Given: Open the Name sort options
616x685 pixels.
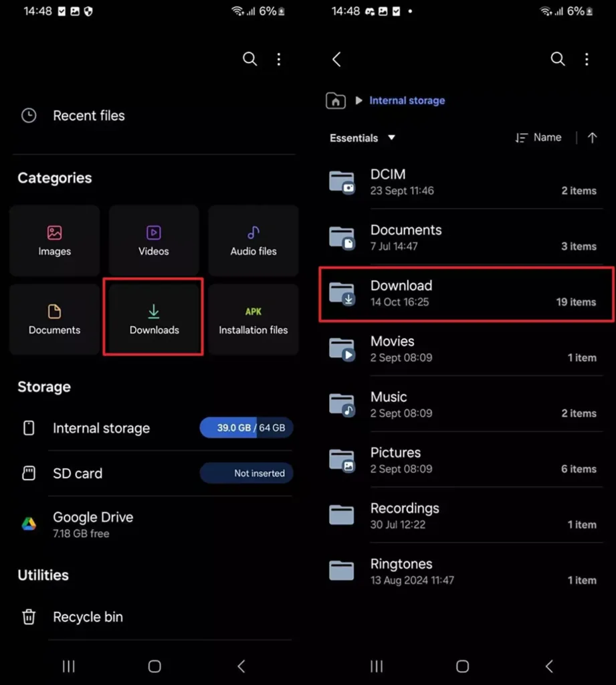Looking at the screenshot, I should 538,138.
